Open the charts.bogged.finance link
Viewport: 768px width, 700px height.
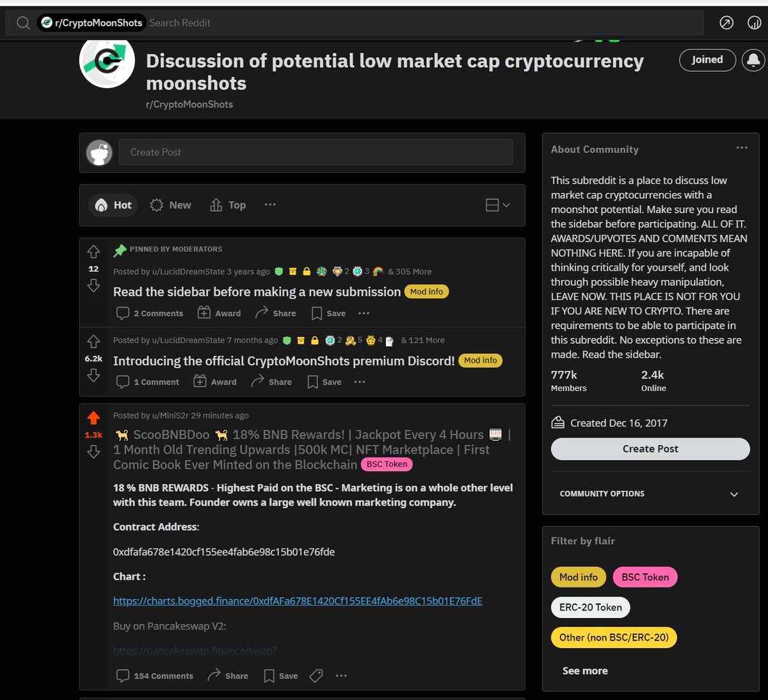[x=298, y=601]
